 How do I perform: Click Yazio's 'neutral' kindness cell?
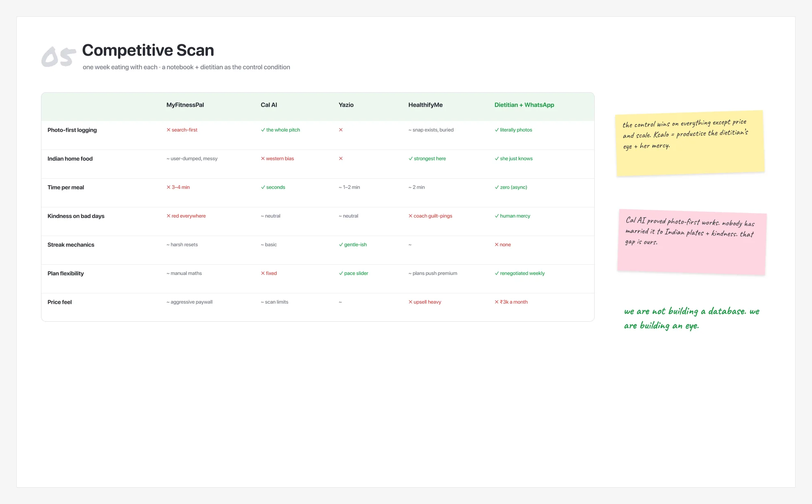click(348, 216)
